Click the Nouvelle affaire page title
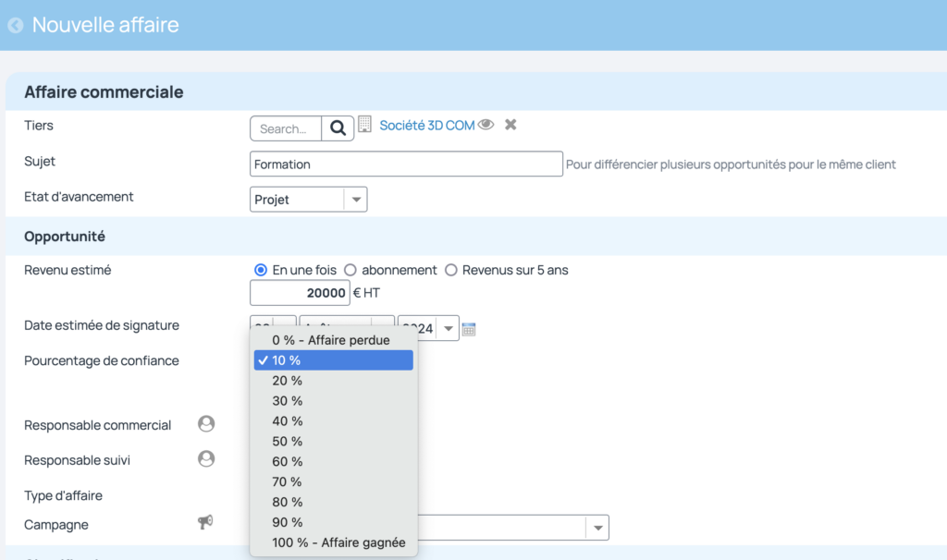 click(105, 25)
